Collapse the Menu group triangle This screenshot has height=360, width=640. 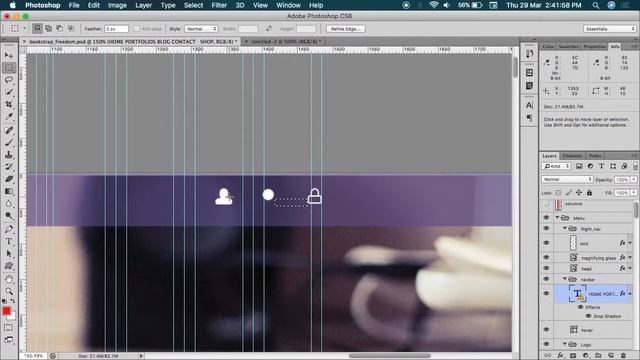(557, 218)
